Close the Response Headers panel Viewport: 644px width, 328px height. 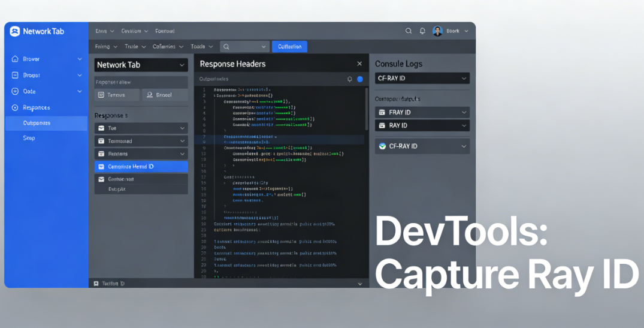(x=359, y=64)
